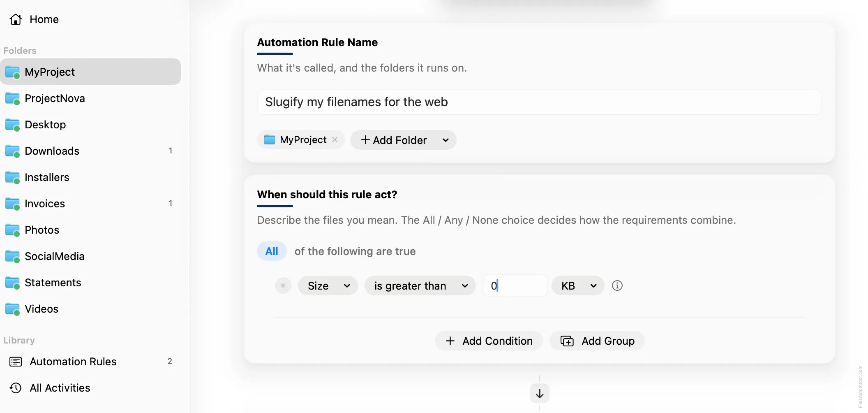868x413 pixels.
Task: Click the SocialMedia folder icon
Action: coord(12,257)
